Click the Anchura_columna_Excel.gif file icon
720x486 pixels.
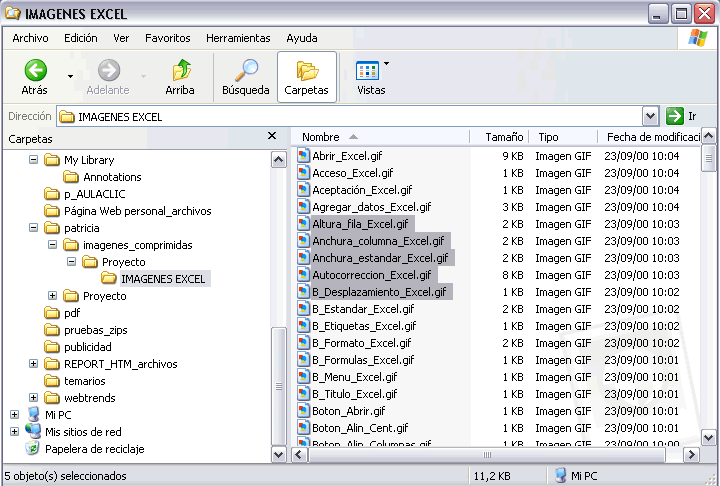pos(303,241)
